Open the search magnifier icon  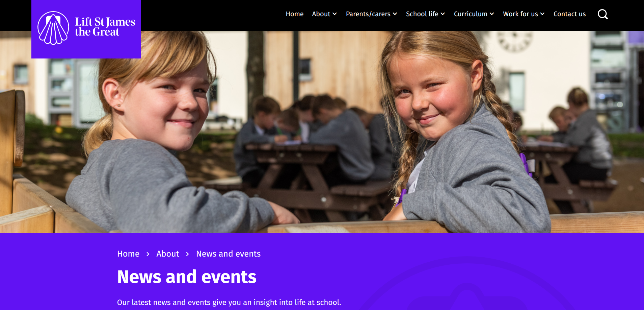[602, 14]
